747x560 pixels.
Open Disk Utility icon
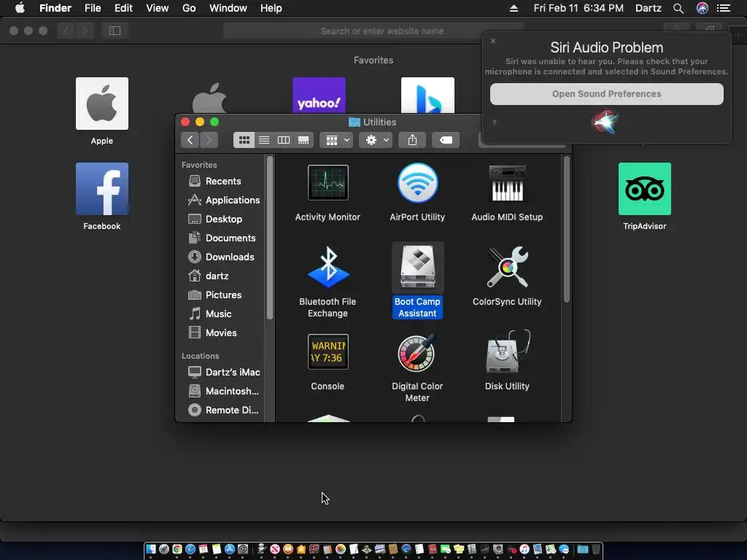point(507,352)
